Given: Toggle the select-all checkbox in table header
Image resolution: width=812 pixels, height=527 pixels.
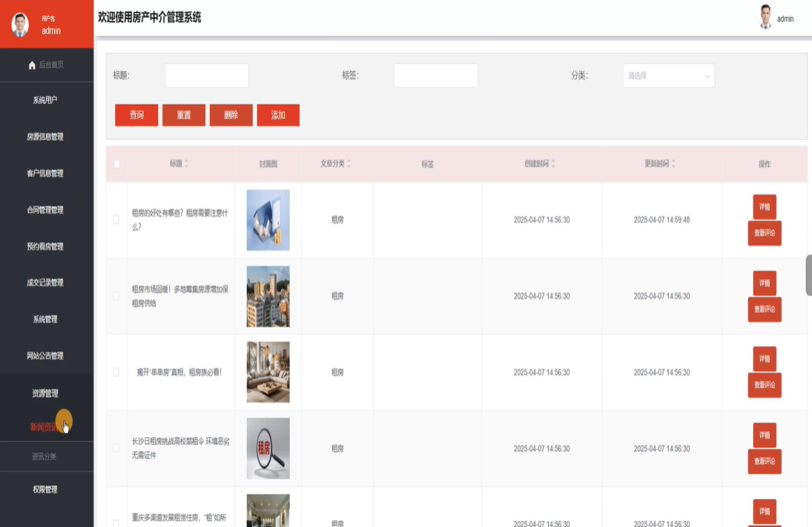Looking at the screenshot, I should 116,164.
